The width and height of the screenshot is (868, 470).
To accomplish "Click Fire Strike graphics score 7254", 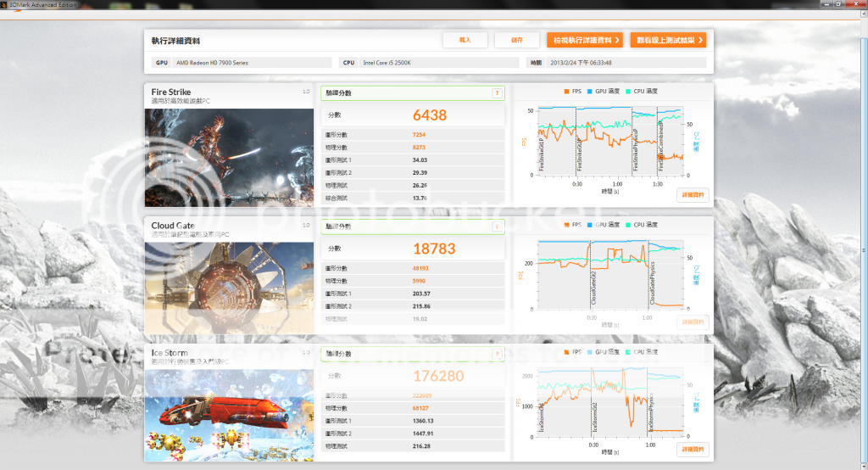I will [419, 135].
